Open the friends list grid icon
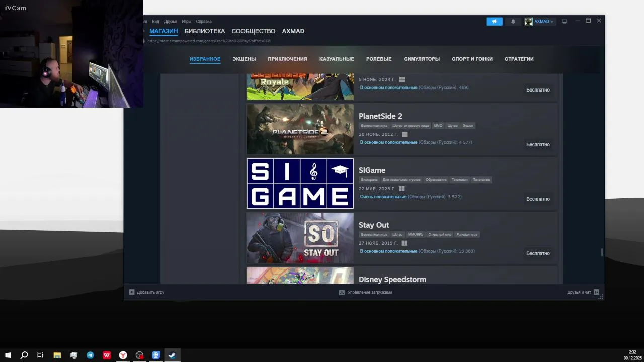644x362 pixels. tap(596, 292)
